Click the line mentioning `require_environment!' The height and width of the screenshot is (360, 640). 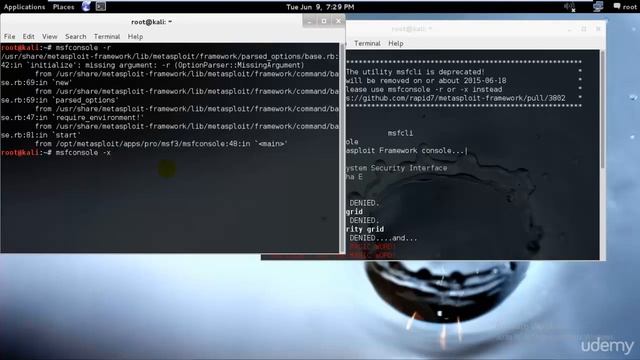coord(73,118)
